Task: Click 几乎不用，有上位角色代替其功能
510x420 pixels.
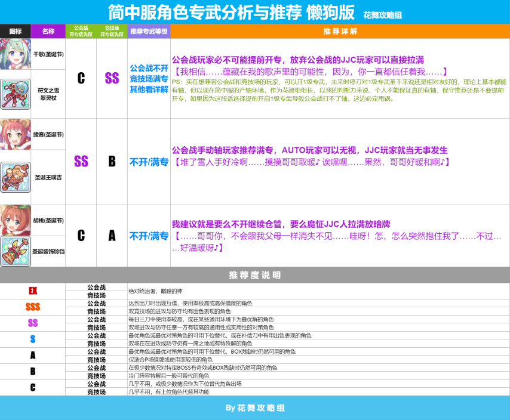Action: [x=169, y=392]
